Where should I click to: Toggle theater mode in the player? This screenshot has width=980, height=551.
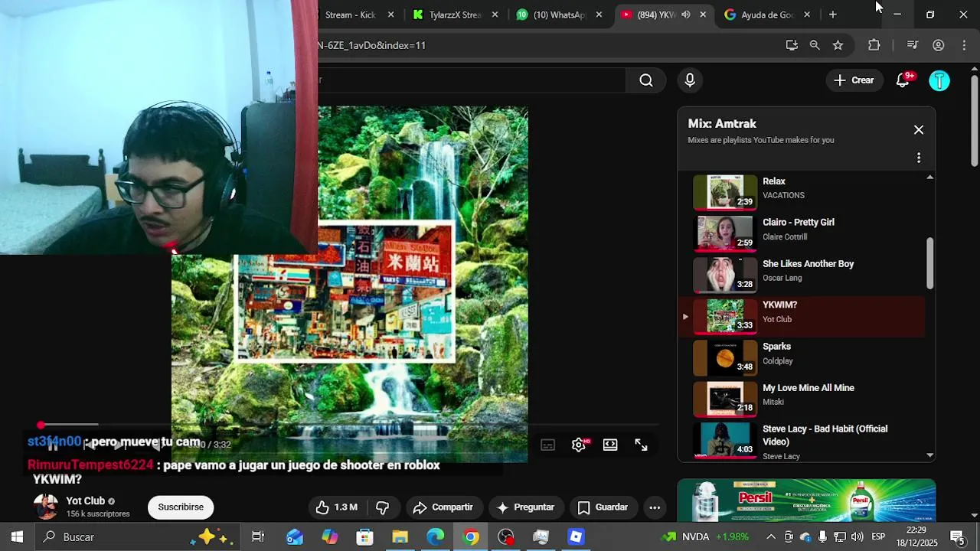click(610, 445)
